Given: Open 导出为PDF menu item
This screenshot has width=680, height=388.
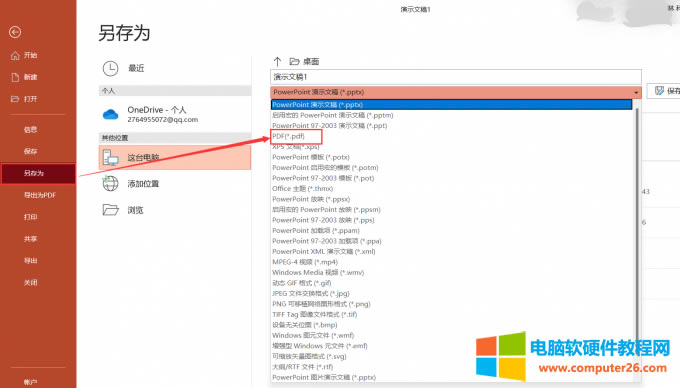Looking at the screenshot, I should [x=40, y=195].
